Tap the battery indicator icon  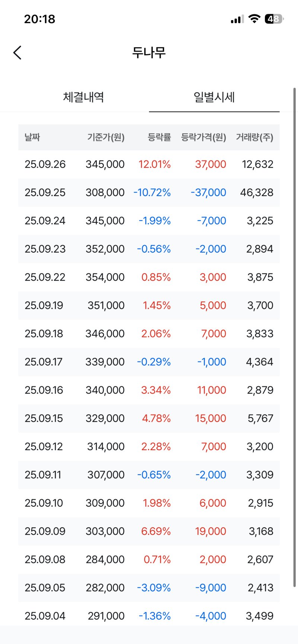click(x=274, y=19)
